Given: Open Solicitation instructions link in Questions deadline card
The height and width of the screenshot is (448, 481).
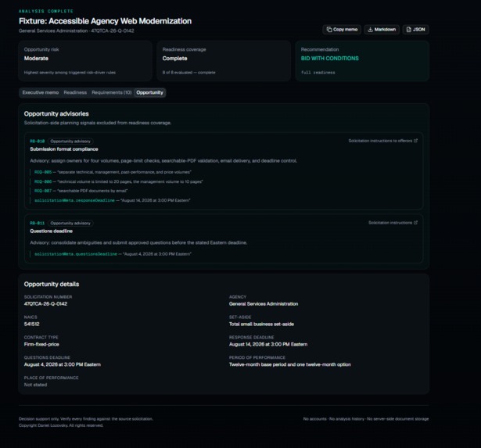Looking at the screenshot, I should (393, 223).
